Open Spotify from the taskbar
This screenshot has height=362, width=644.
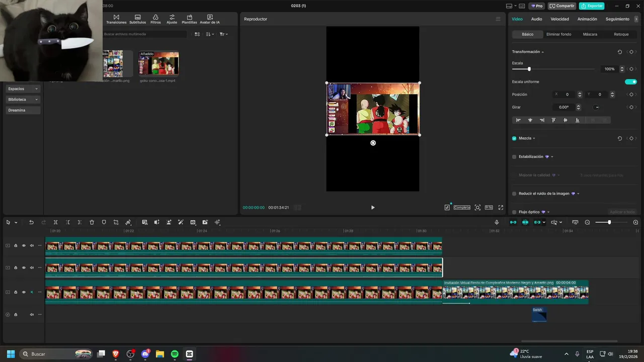click(x=175, y=354)
